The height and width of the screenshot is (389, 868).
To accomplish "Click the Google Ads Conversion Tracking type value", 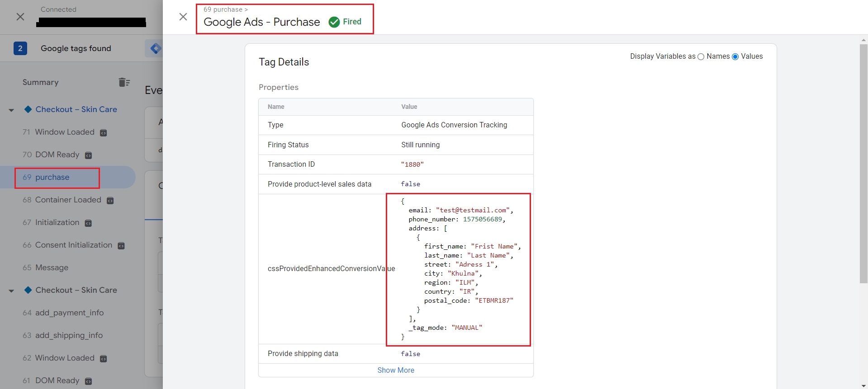I will coord(454,125).
